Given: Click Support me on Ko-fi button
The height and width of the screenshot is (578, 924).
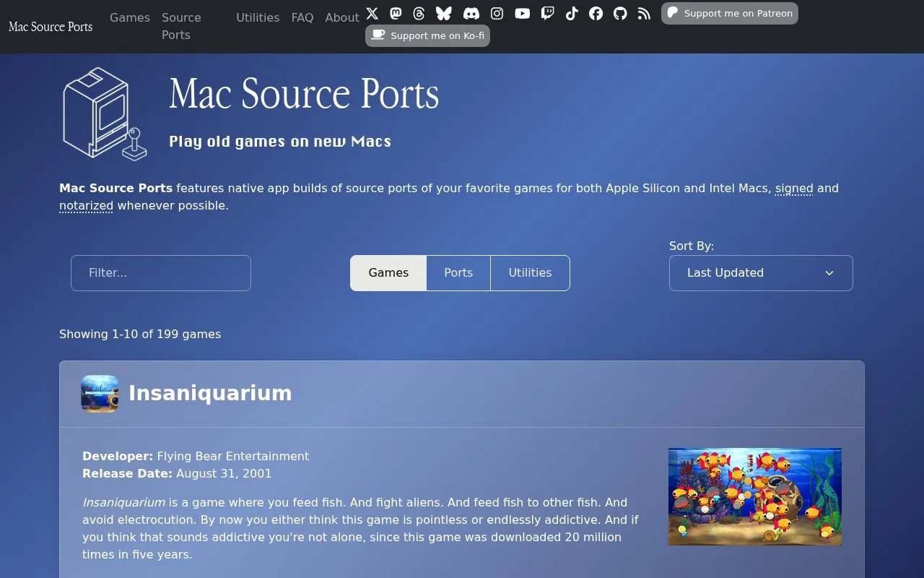Looking at the screenshot, I should coord(427,35).
